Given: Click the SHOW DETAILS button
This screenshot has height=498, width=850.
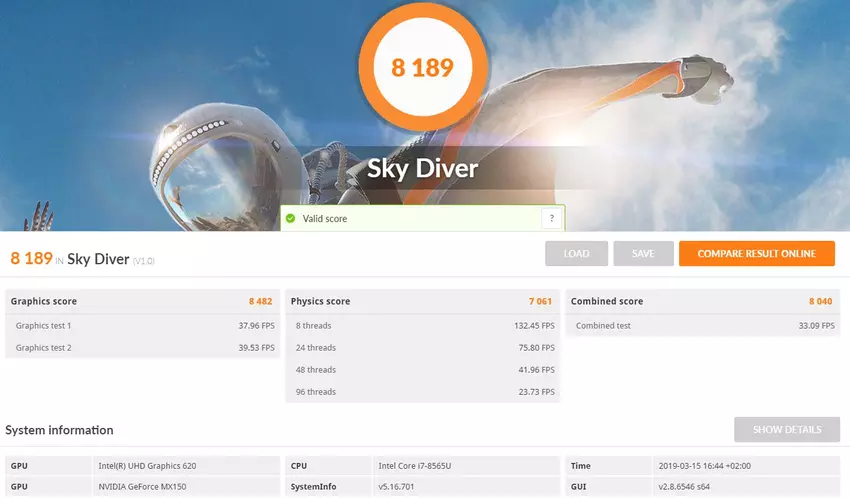Looking at the screenshot, I should [x=787, y=430].
